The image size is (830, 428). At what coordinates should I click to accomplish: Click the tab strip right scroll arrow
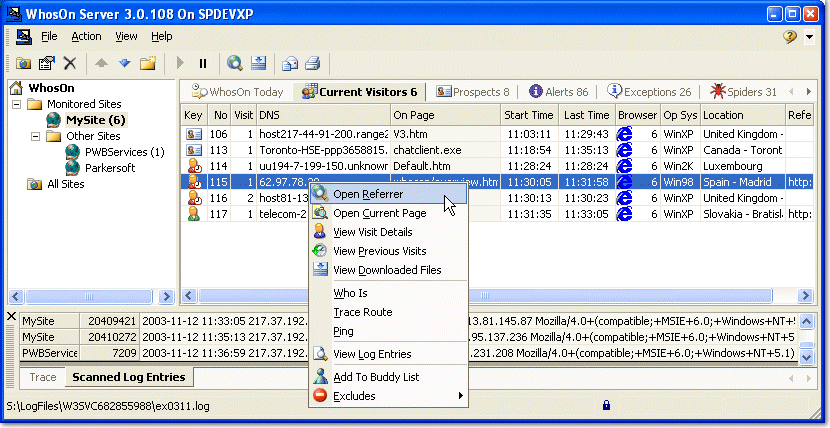(808, 92)
